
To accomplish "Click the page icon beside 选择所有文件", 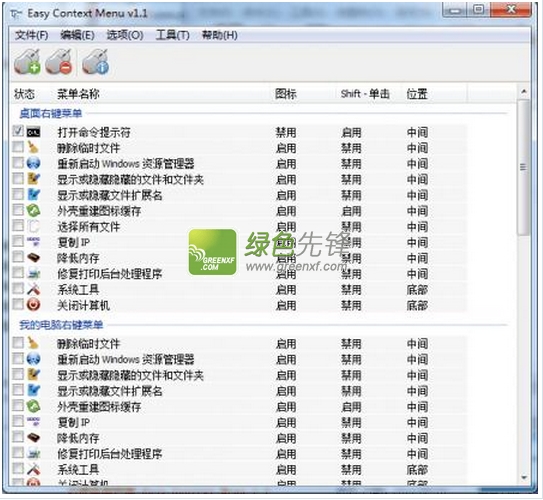I will [34, 226].
